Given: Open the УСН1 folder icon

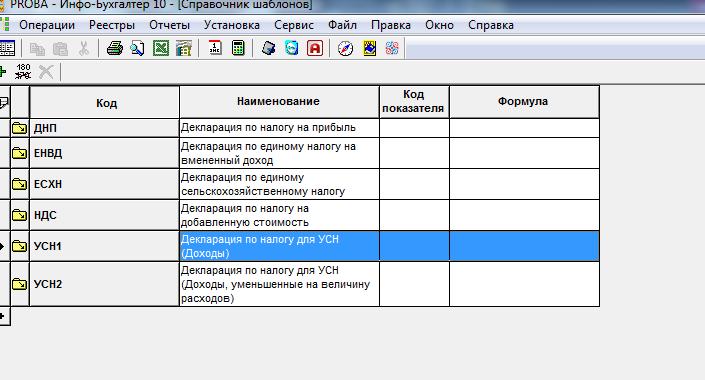Looking at the screenshot, I should pyautogui.click(x=19, y=246).
